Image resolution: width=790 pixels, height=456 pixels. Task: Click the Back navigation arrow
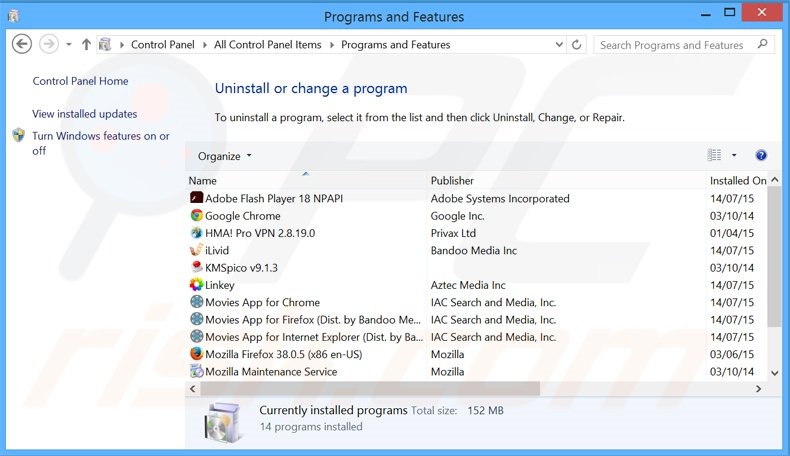click(22, 44)
